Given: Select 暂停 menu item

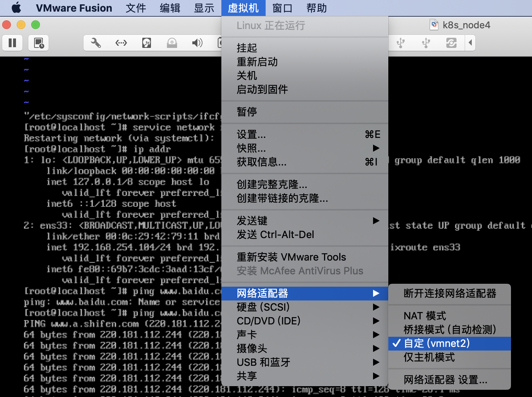Looking at the screenshot, I should [305, 112].
